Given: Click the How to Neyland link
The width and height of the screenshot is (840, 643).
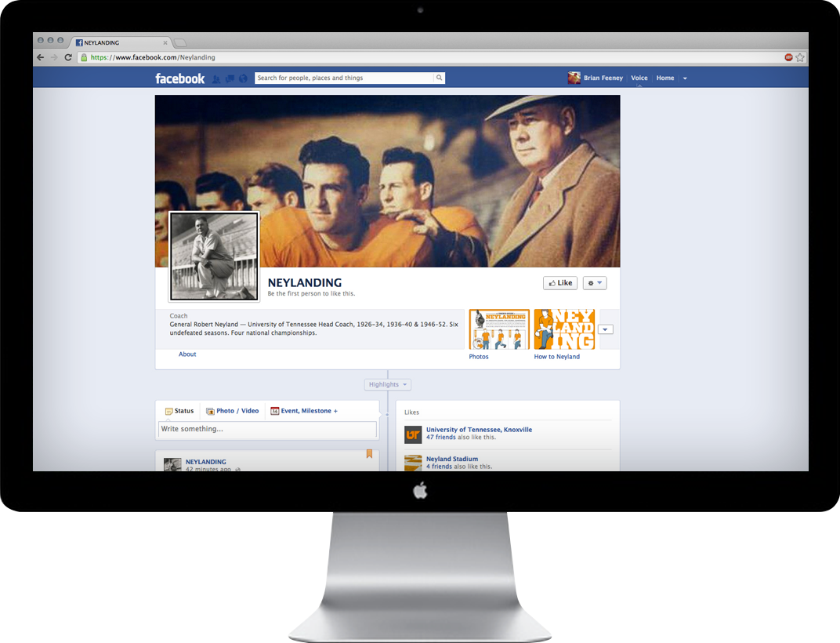Looking at the screenshot, I should point(556,357).
